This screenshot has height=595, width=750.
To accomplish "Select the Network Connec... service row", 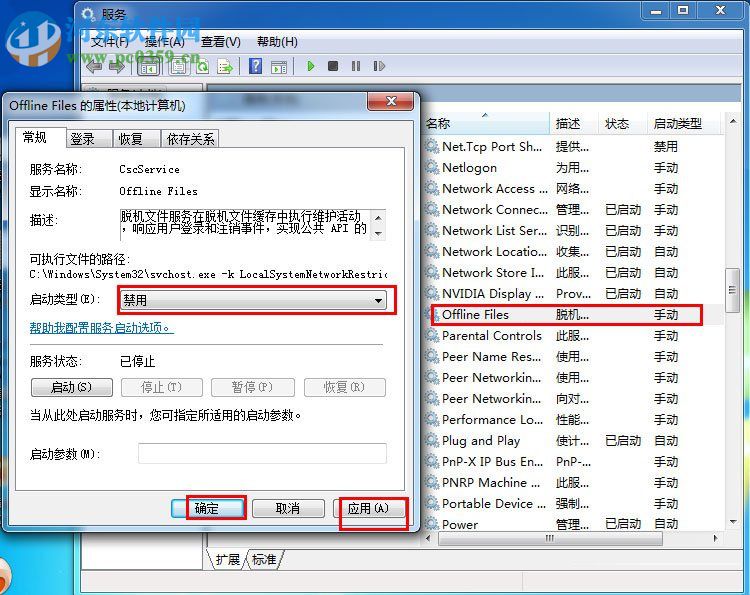I will (573, 209).
